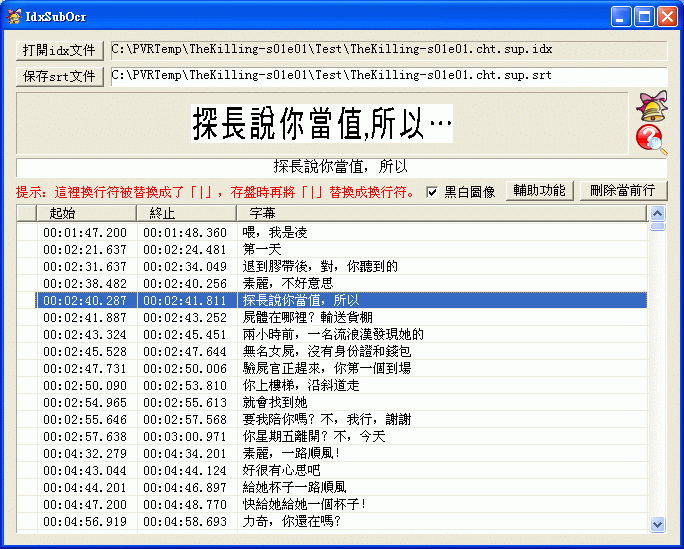The width and height of the screenshot is (684, 549).
Task: Click the srt file path field
Action: coord(389,76)
